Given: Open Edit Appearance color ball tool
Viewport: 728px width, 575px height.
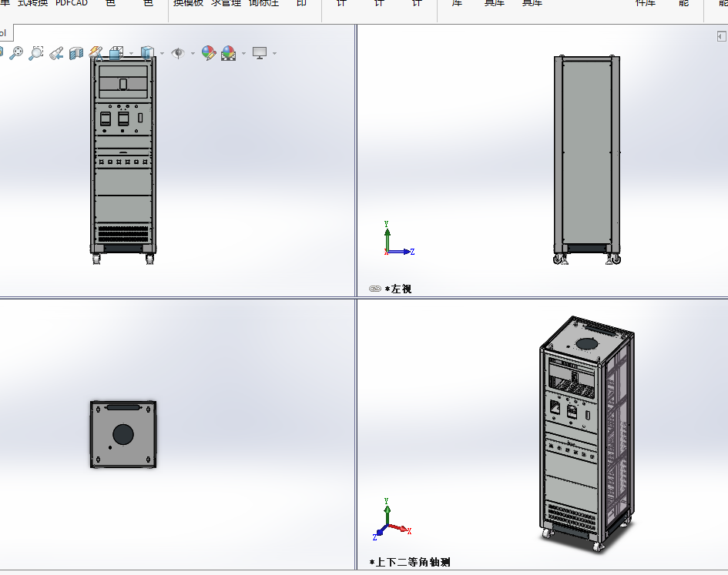Looking at the screenshot, I should tap(209, 53).
